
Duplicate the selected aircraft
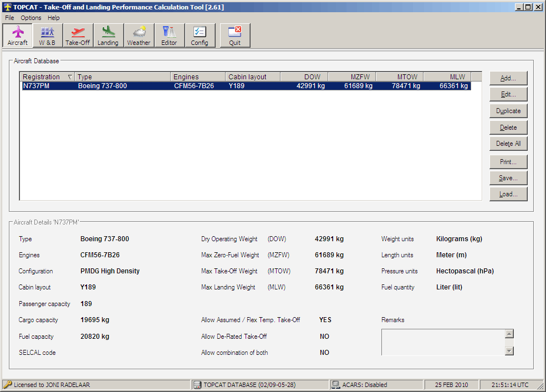pyautogui.click(x=508, y=111)
